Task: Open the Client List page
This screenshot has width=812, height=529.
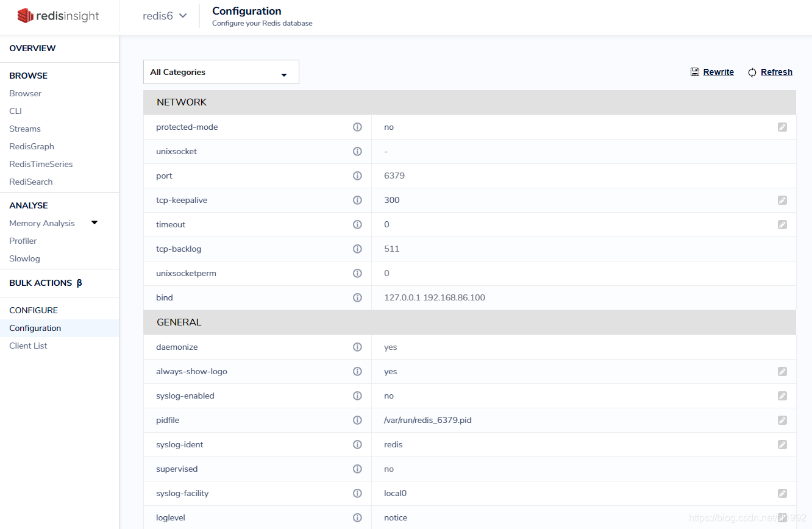Action: click(x=28, y=346)
